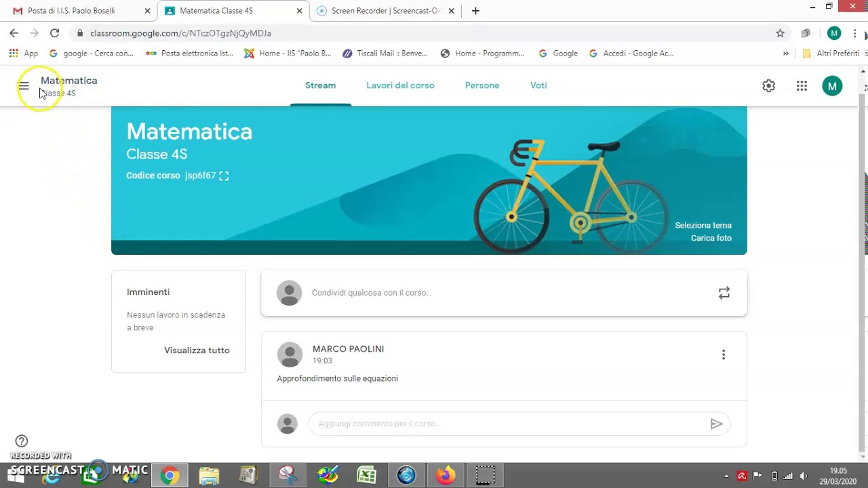Switch to Lavori del corso tab

tap(400, 85)
